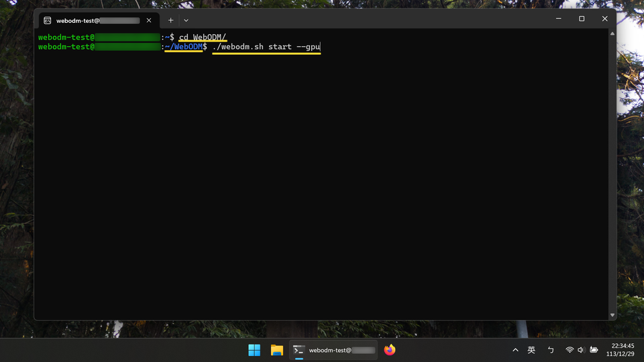Viewport: 644px width, 362px height.
Task: Click the './webodm.sh start --gpu' command text
Action: (266, 47)
